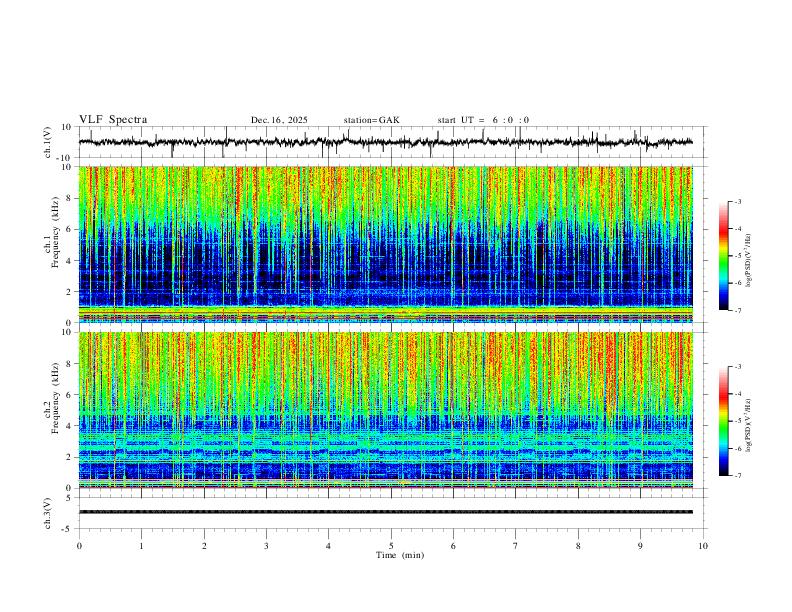Click the color bar beside the ch.2 spectrogram
The image size is (792, 612).
point(724,421)
